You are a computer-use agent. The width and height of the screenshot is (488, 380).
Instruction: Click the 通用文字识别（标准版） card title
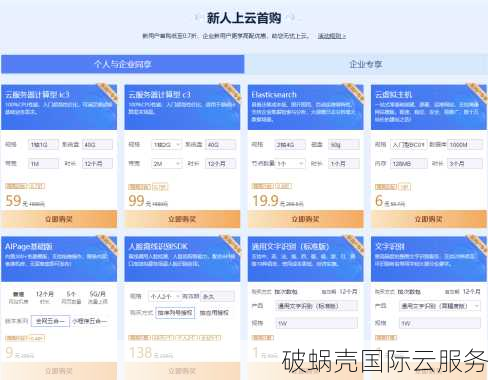[x=290, y=246]
